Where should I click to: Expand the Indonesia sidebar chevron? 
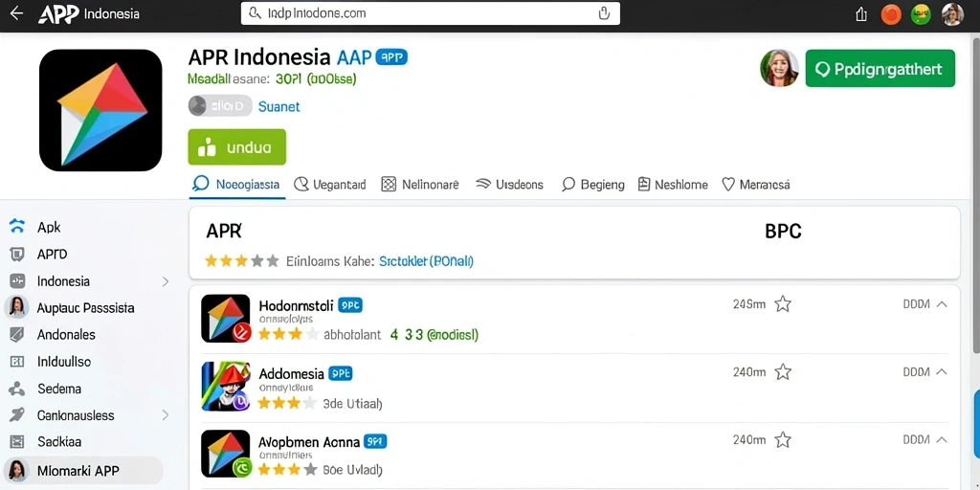pos(166,281)
